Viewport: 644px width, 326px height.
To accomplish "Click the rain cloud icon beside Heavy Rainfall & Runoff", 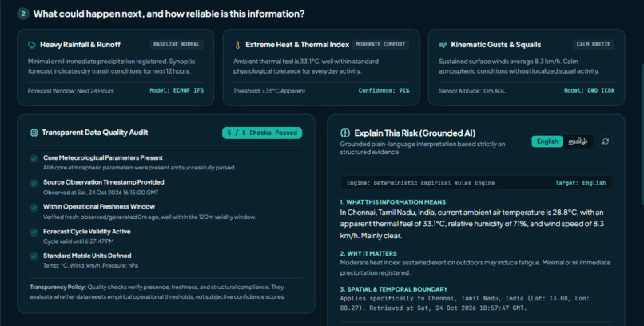I will pos(32,45).
